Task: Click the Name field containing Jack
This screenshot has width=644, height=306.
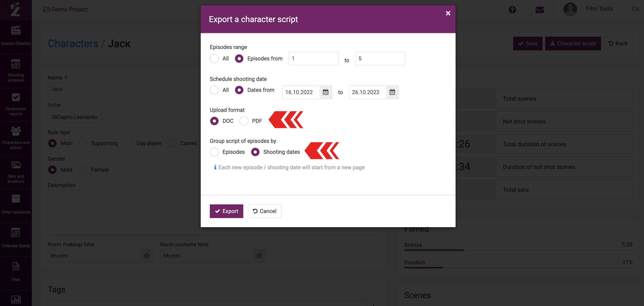Action: click(x=124, y=89)
